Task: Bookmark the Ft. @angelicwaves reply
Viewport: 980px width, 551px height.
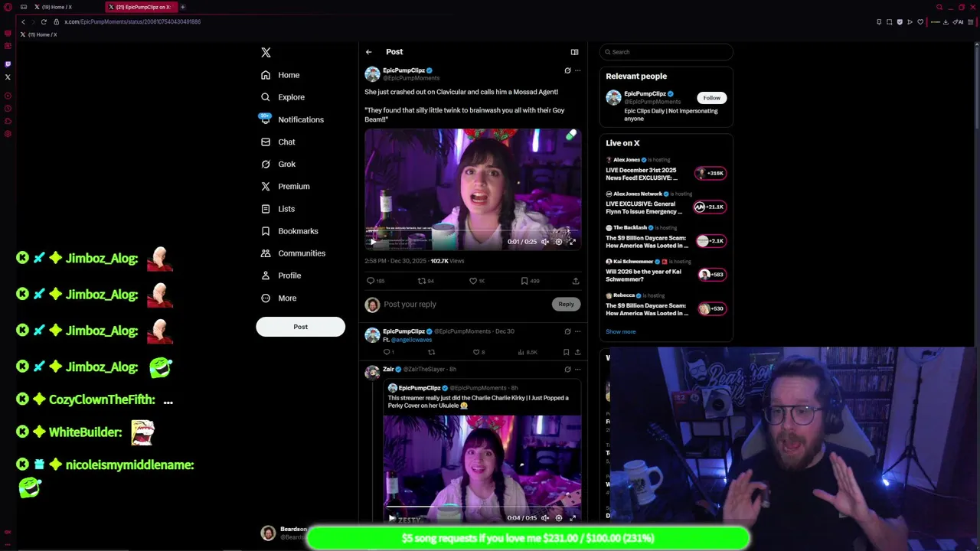Action: pos(566,352)
